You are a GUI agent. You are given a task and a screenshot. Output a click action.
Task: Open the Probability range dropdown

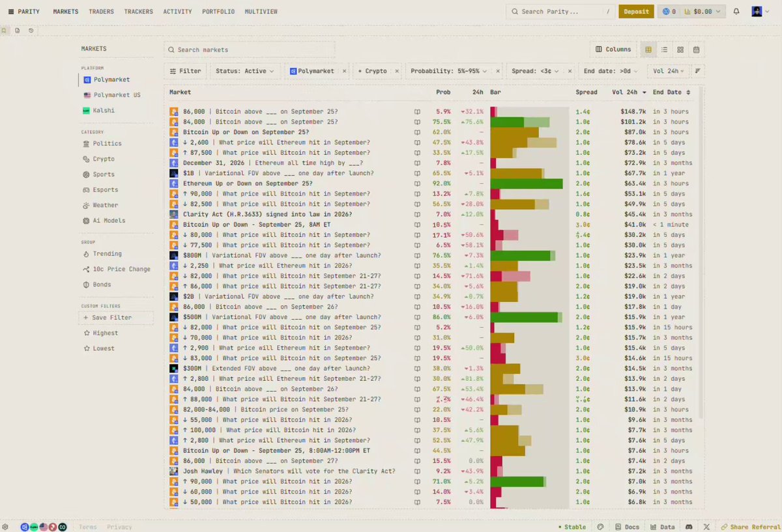[x=448, y=71]
